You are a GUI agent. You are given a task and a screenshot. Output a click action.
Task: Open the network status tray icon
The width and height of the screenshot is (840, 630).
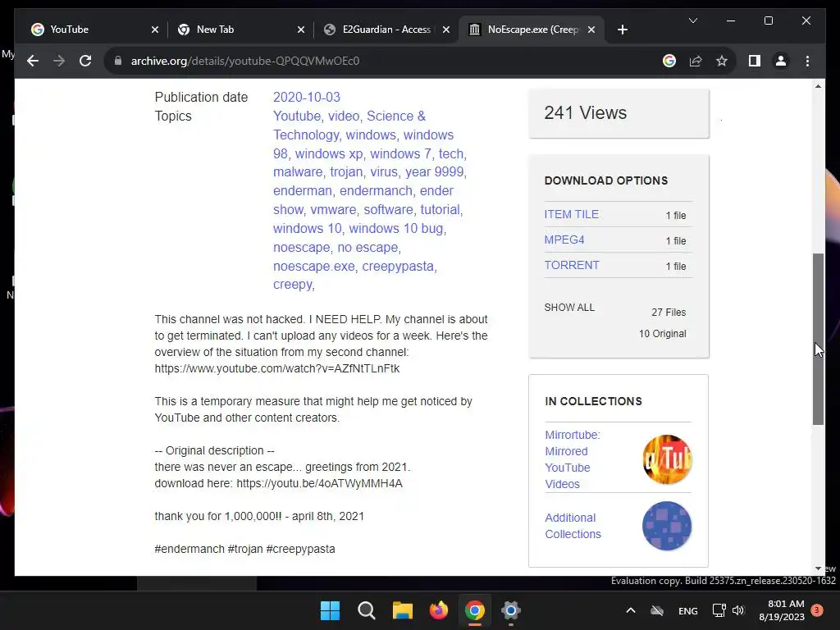(719, 610)
